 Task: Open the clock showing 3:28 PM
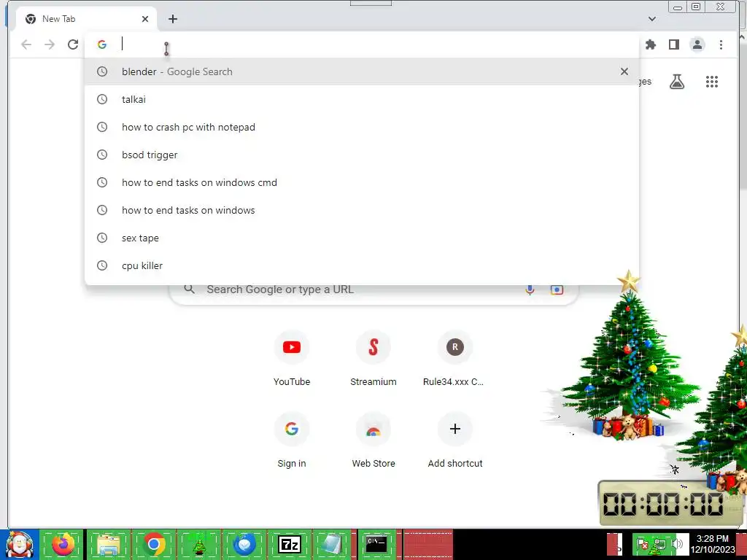tap(712, 544)
